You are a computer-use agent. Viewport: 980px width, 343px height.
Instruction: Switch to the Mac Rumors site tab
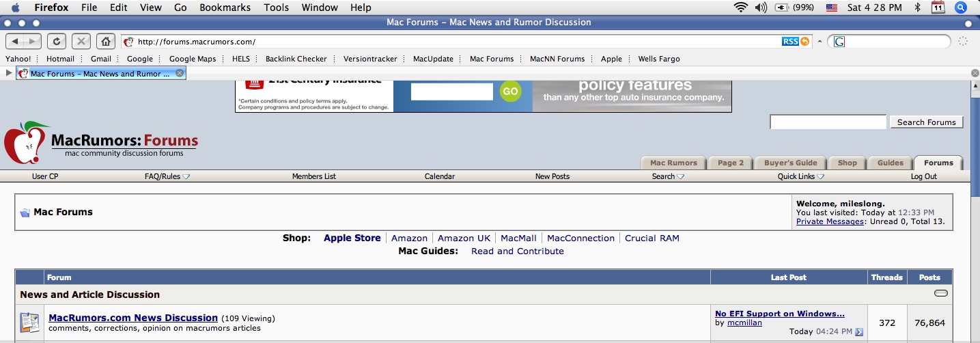pyautogui.click(x=673, y=163)
